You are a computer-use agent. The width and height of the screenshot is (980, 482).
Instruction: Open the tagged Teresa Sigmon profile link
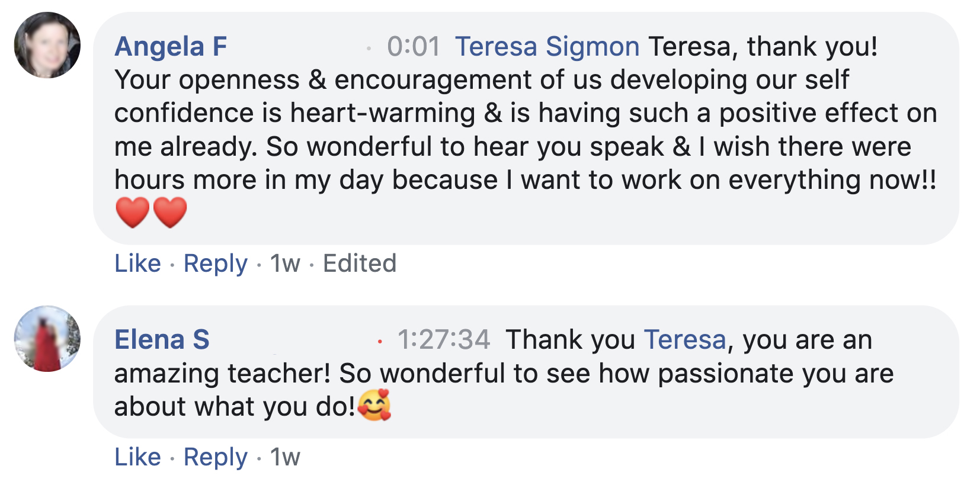coord(547,46)
